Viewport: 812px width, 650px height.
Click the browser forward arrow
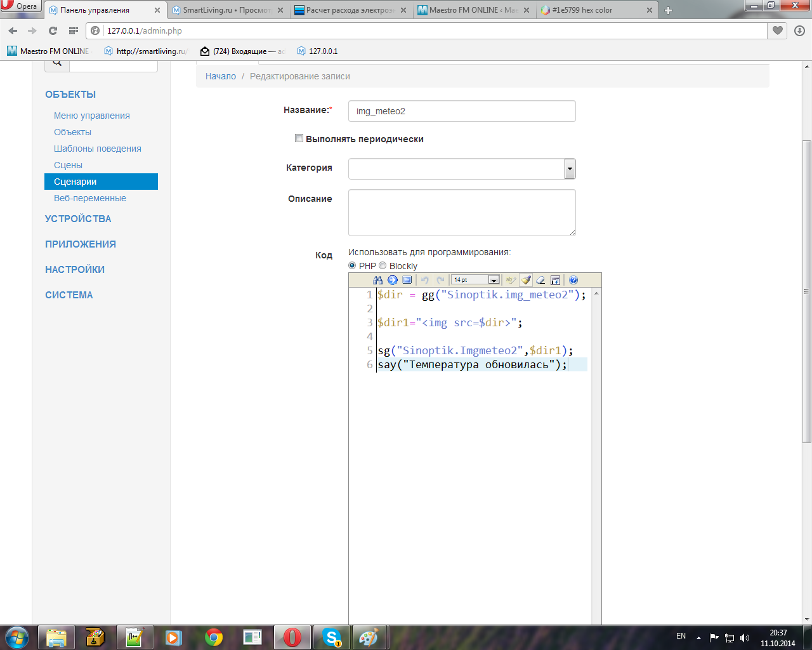pos(32,30)
